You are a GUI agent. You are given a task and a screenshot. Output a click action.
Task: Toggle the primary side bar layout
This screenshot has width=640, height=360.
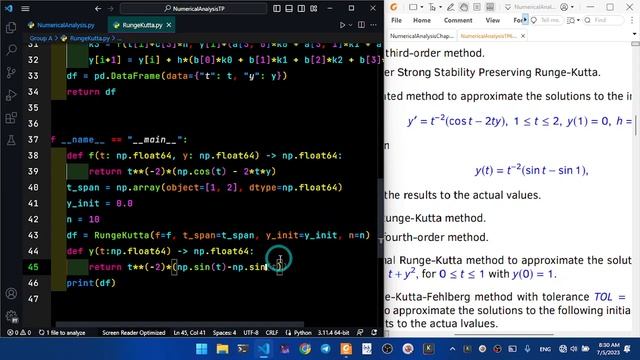pyautogui.click(x=277, y=8)
